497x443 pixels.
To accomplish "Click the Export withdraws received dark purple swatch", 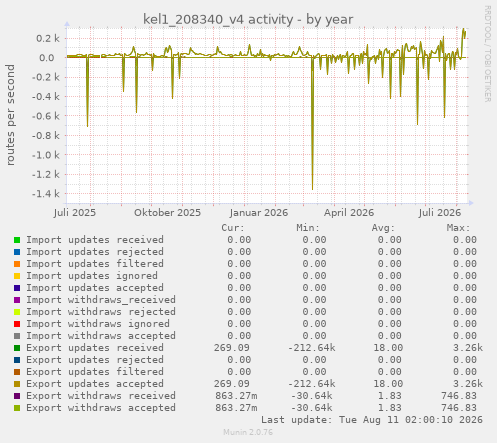I will click(x=17, y=396).
